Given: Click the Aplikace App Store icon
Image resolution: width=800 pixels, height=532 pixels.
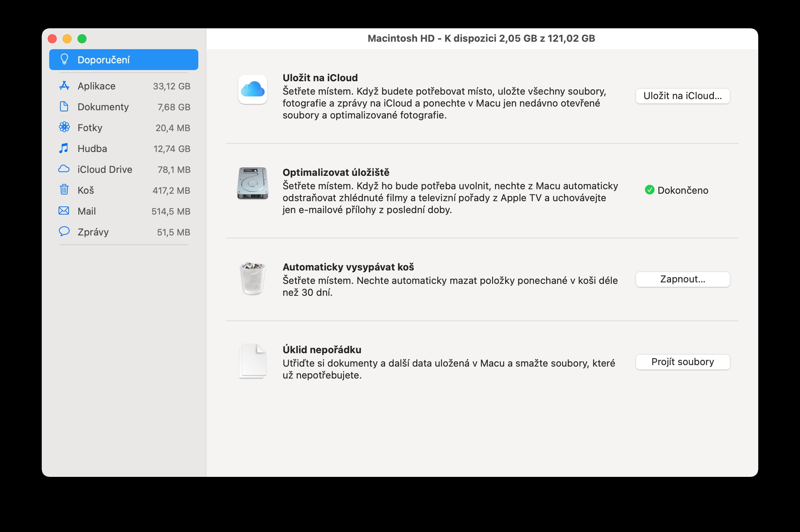Looking at the screenshot, I should point(64,86).
